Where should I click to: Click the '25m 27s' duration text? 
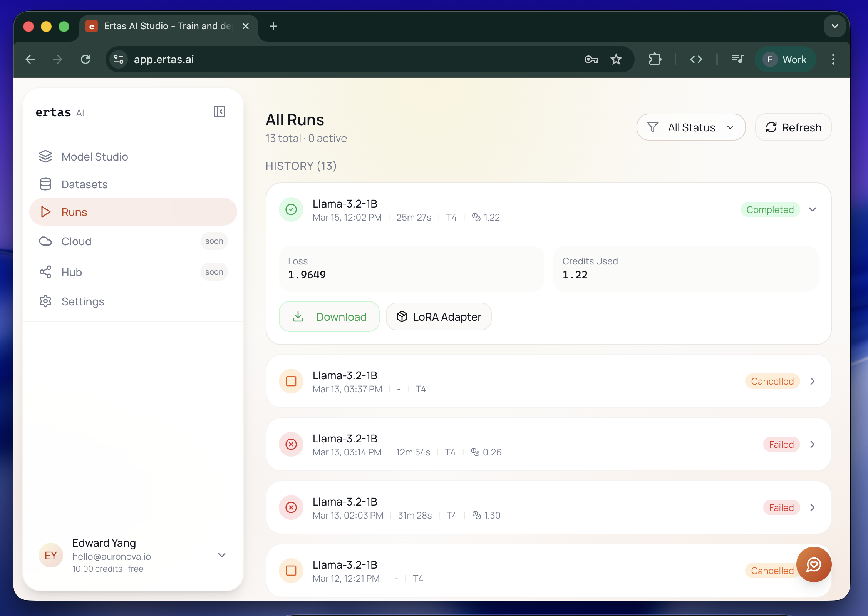pos(414,217)
